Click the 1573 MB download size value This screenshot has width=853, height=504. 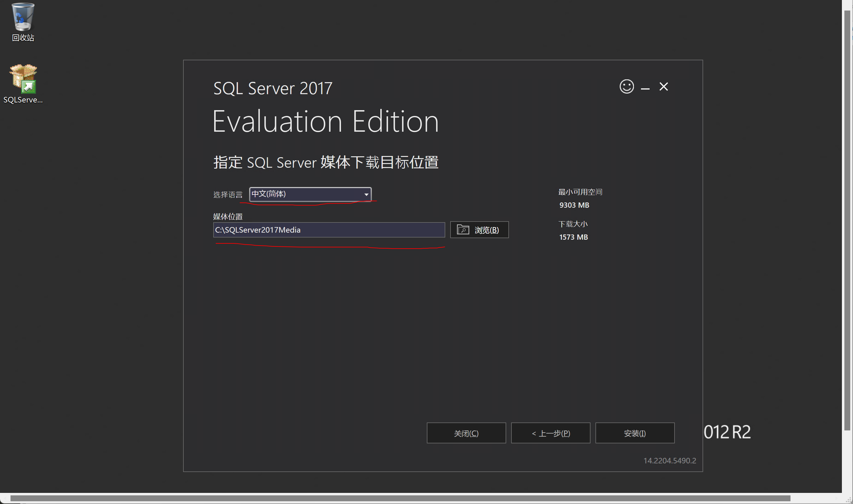click(573, 237)
